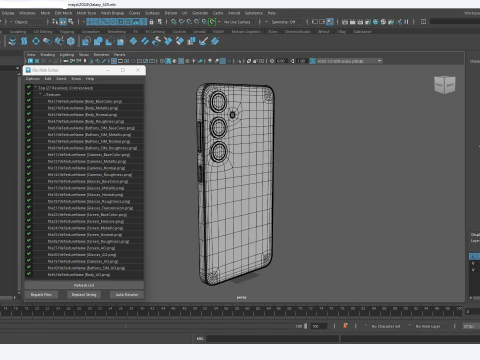Collapse the ../Textures folder node

40,94
